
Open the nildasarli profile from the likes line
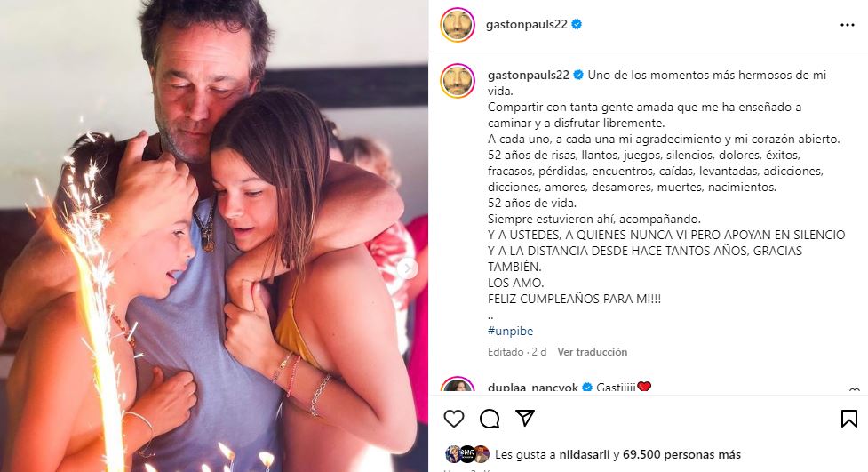[x=585, y=455]
